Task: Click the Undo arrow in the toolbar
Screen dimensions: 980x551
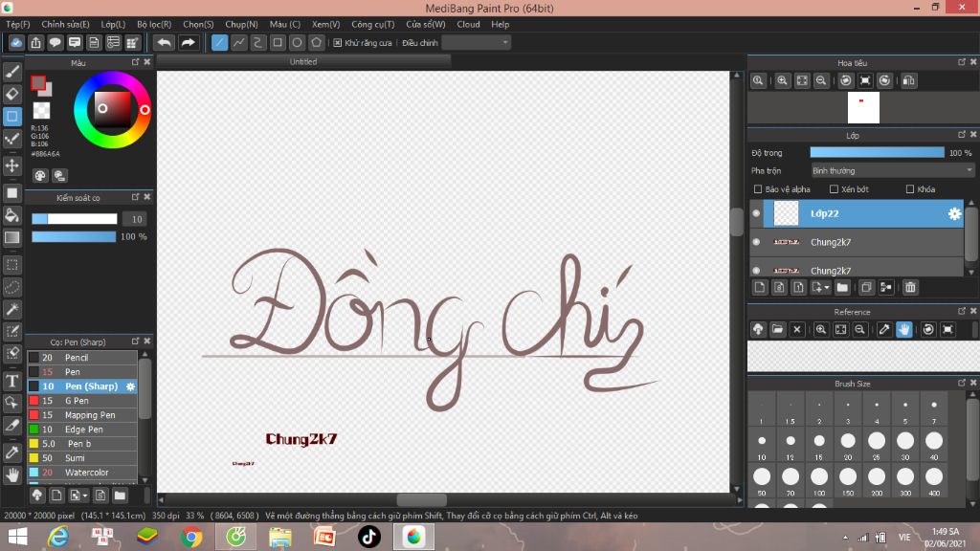Action: click(164, 42)
